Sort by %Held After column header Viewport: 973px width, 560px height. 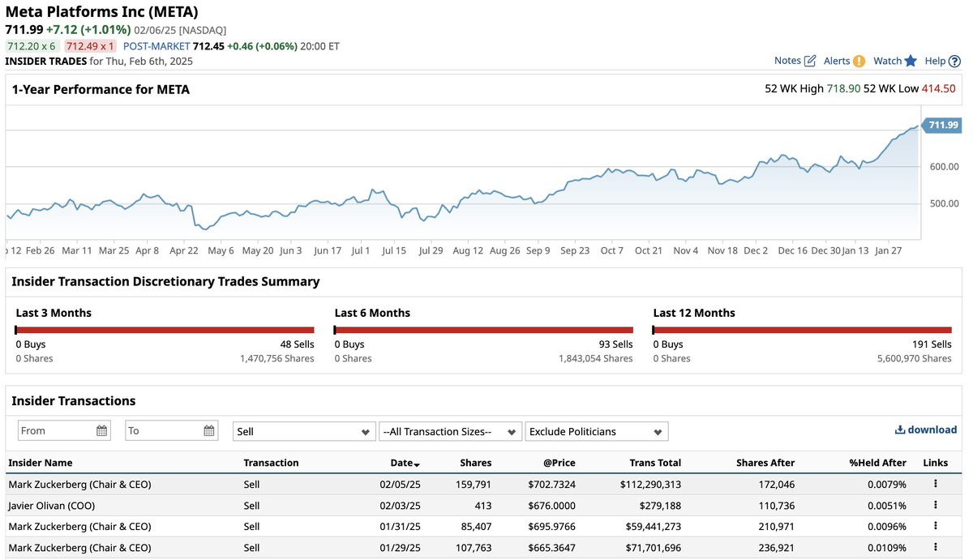pyautogui.click(x=878, y=463)
